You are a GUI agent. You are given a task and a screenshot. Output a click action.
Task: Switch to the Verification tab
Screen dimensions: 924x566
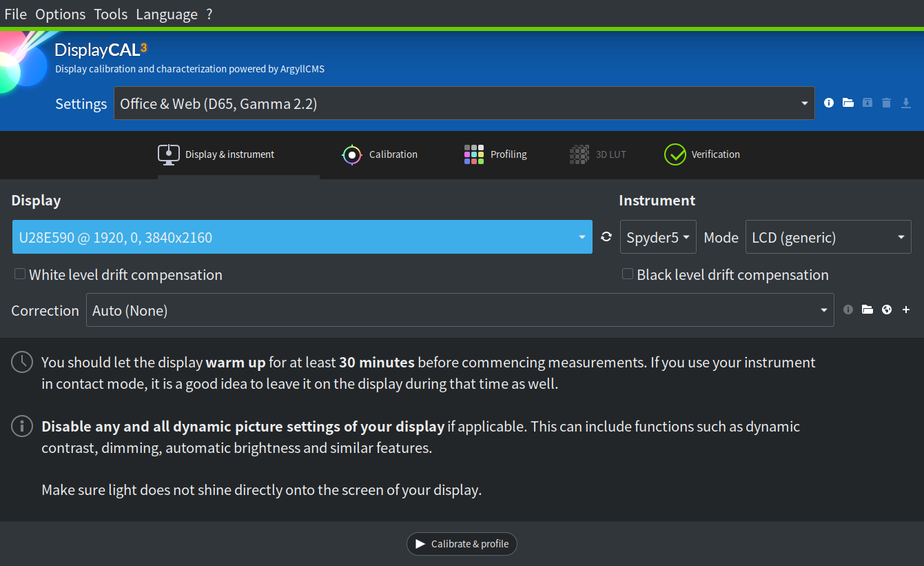pos(701,154)
